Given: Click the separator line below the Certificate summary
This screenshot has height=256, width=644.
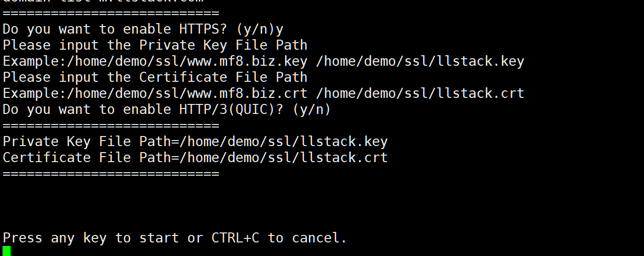Looking at the screenshot, I should (x=110, y=174).
